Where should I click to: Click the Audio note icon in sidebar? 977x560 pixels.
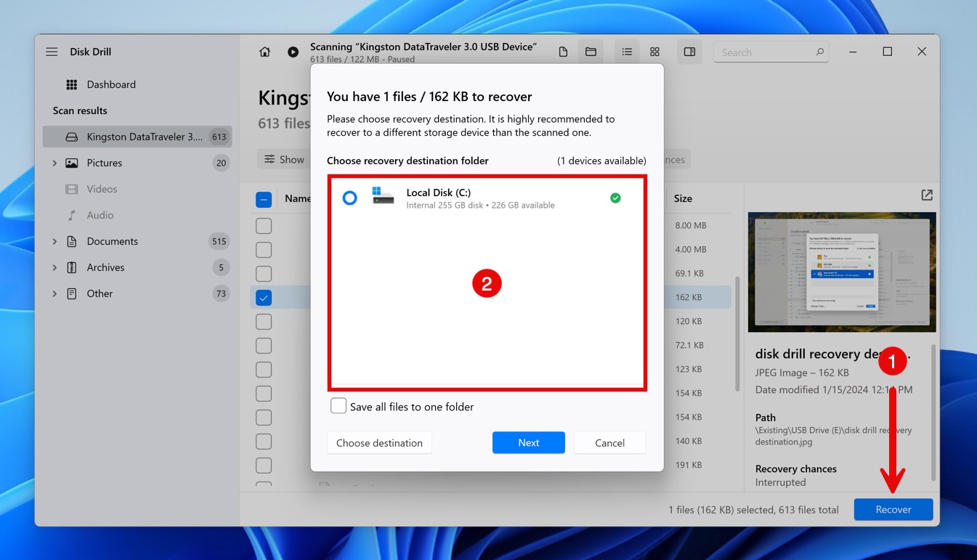tap(71, 215)
